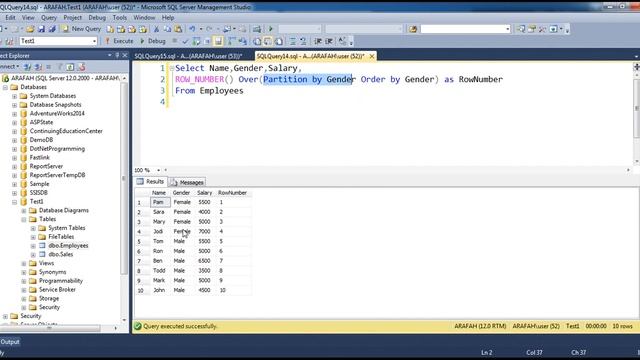This screenshot has height=360, width=640.
Task: Open the View menu
Action: coord(28,18)
